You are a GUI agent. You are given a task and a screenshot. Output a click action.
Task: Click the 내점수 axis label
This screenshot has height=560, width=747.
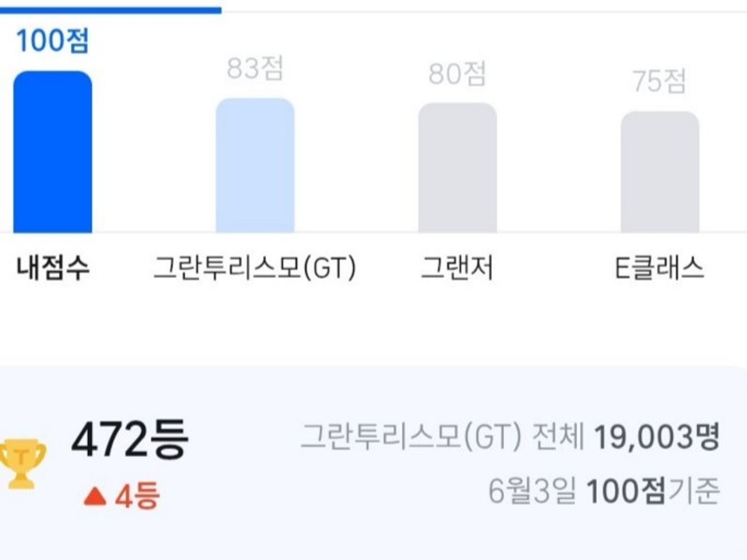53,268
